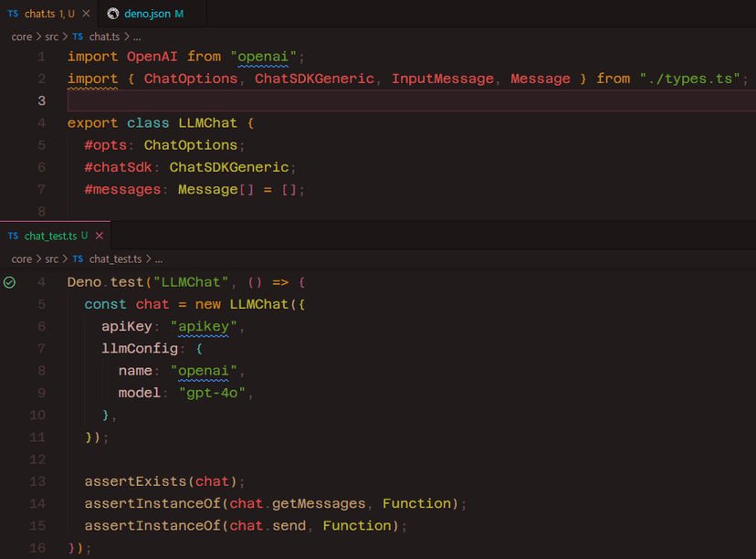The height and width of the screenshot is (559, 756).
Task: Expand the 'src' breadcrumb in the lower editor
Action: (52, 259)
